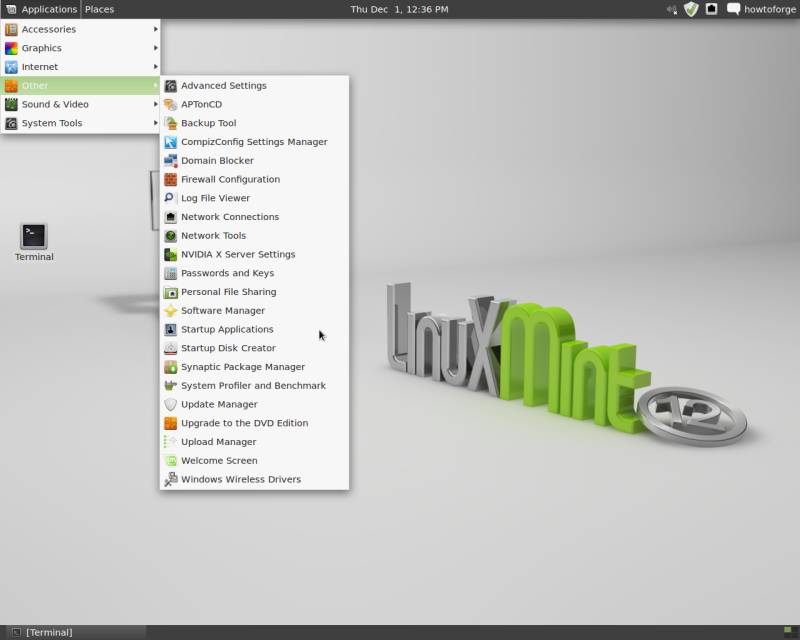Select the System Tools category
Screen dimensions: 800x640
pos(81,123)
